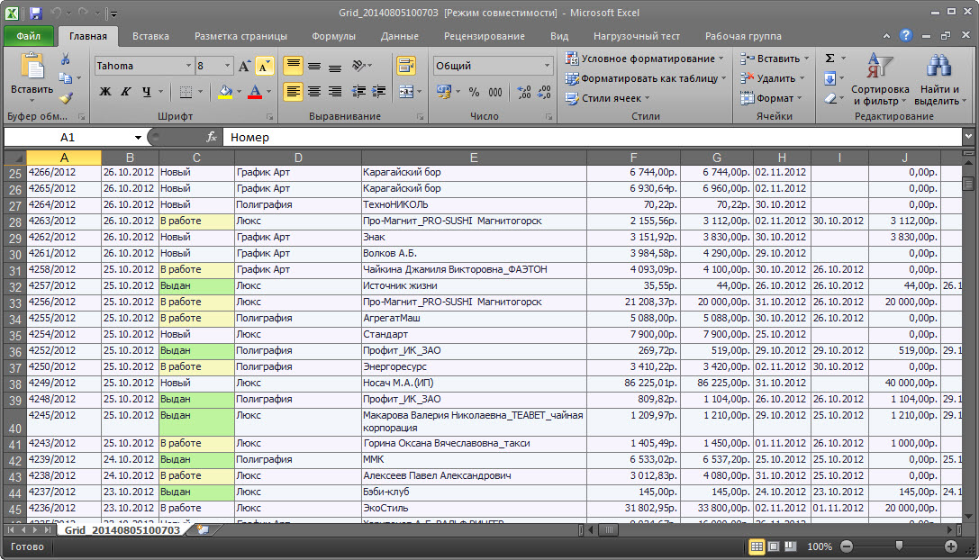Click the Fill Color paint bucket swatch
The image size is (979, 560).
point(225,92)
